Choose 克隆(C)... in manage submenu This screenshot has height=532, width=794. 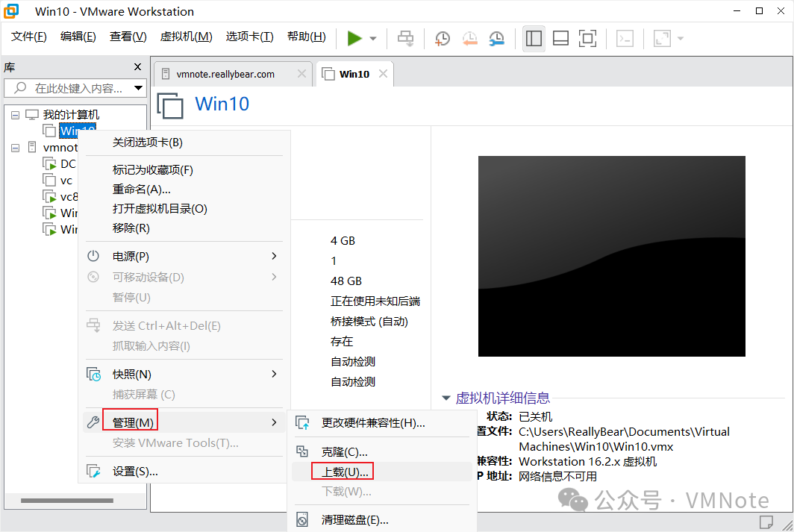tap(344, 452)
